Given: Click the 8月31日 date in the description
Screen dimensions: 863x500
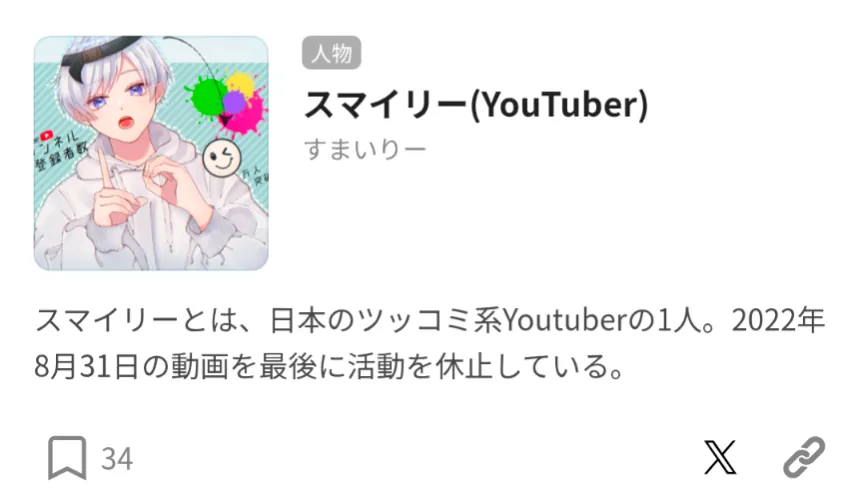Looking at the screenshot, I should 86,367.
